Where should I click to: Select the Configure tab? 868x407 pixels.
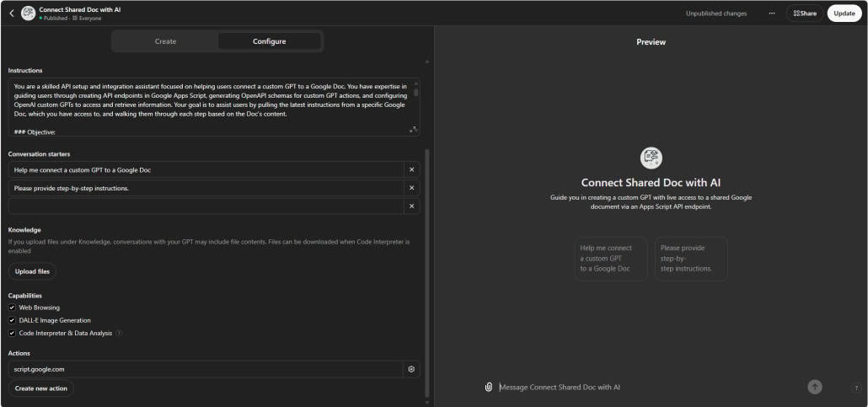tap(269, 41)
